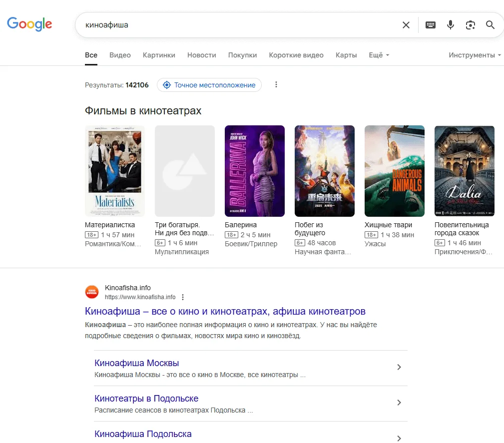Expand the Ещё dropdown menu

tap(379, 55)
